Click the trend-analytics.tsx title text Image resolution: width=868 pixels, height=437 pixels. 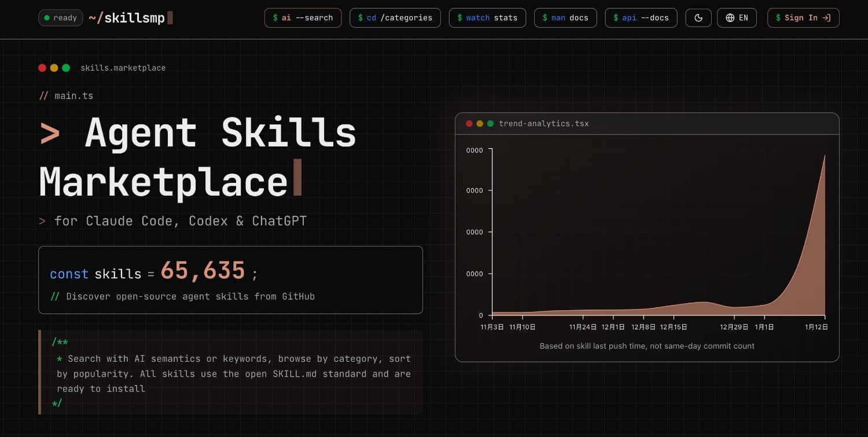pos(544,123)
